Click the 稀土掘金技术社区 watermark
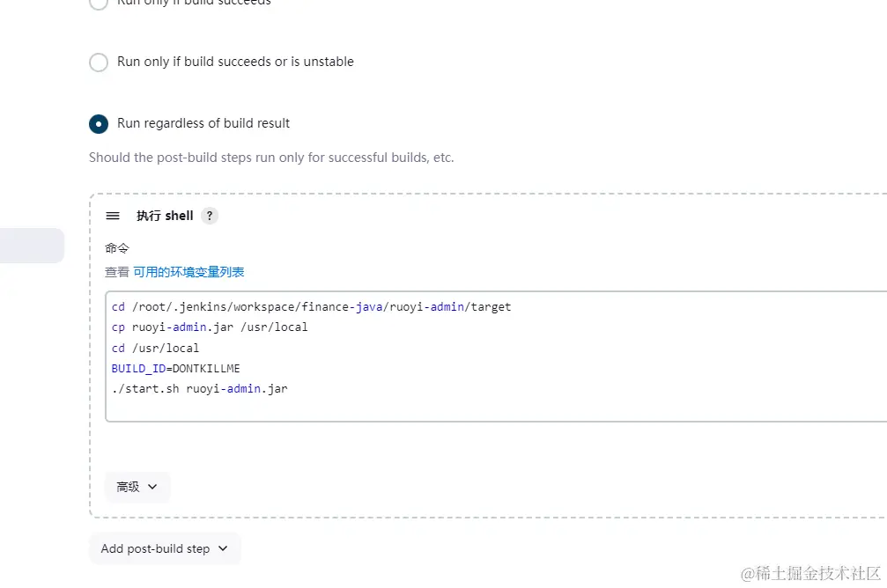 tap(810, 573)
